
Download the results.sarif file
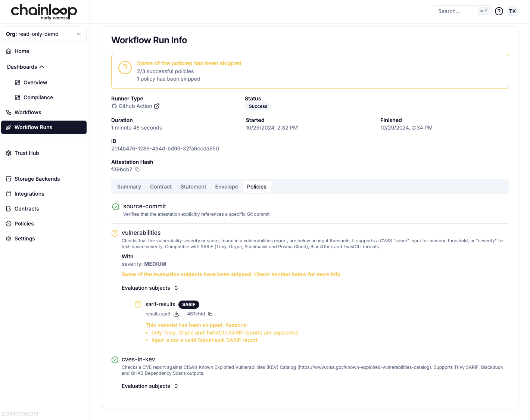(x=176, y=314)
